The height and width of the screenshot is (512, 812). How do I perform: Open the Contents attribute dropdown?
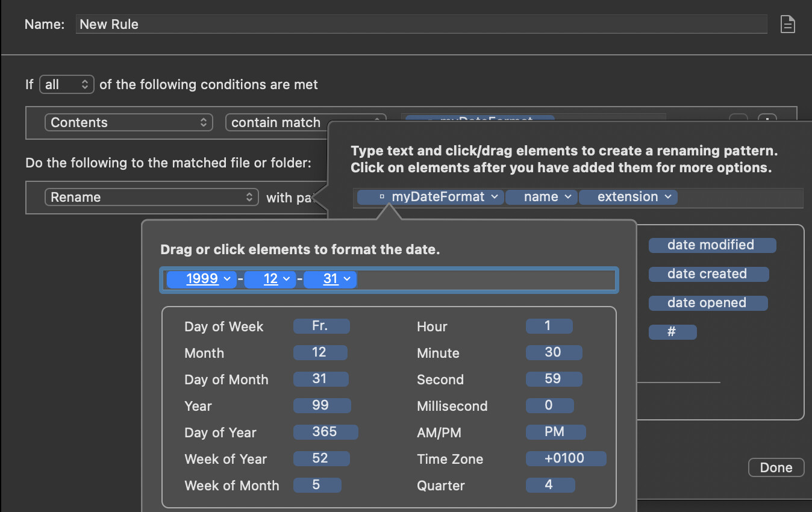[128, 123]
